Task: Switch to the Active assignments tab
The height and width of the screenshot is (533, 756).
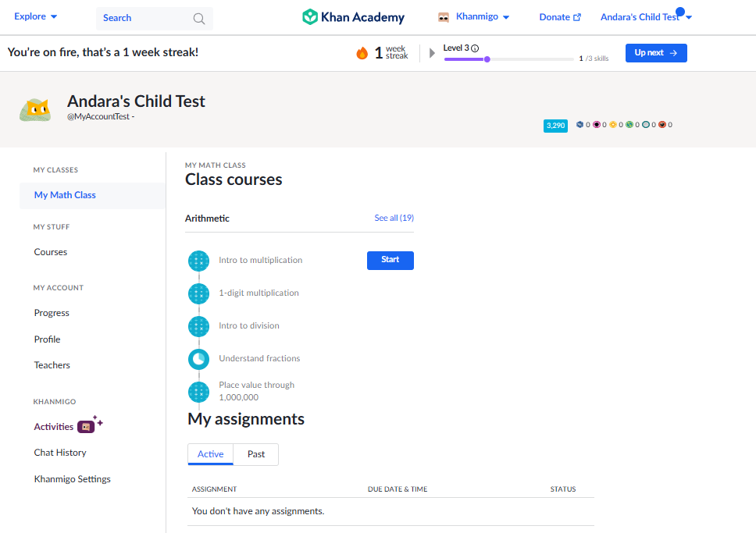Action: point(210,454)
